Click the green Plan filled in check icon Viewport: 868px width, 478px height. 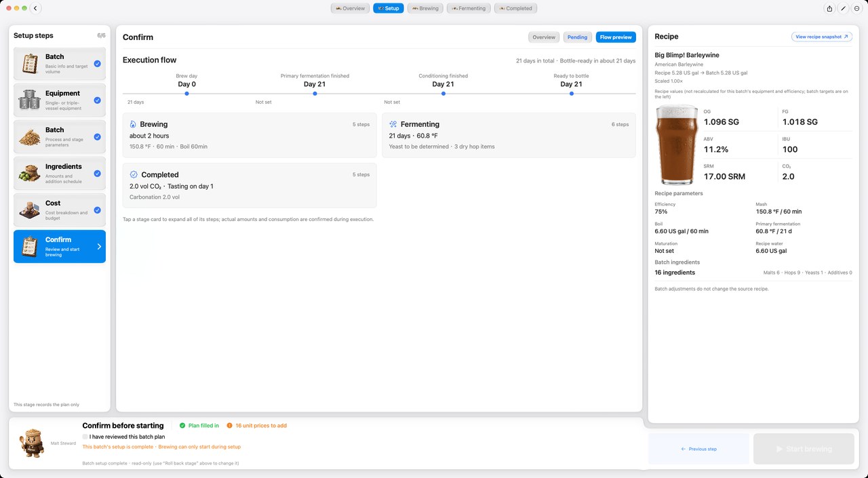pyautogui.click(x=182, y=426)
